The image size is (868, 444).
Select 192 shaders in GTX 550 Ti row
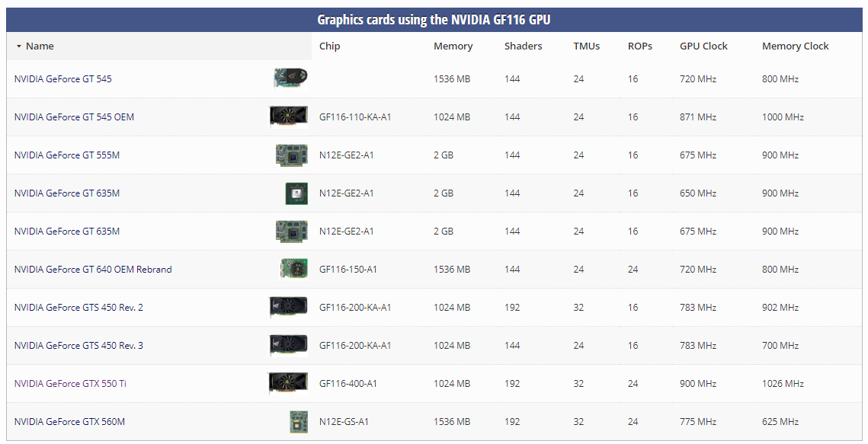point(512,385)
